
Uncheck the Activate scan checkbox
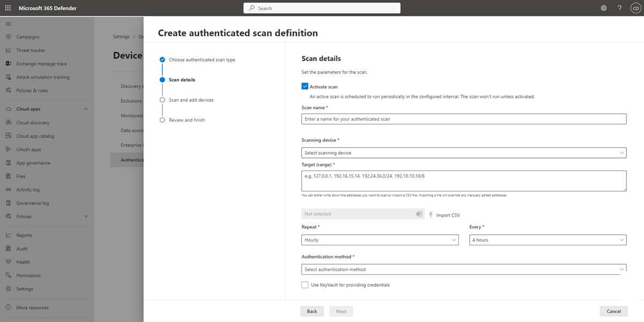click(x=305, y=86)
